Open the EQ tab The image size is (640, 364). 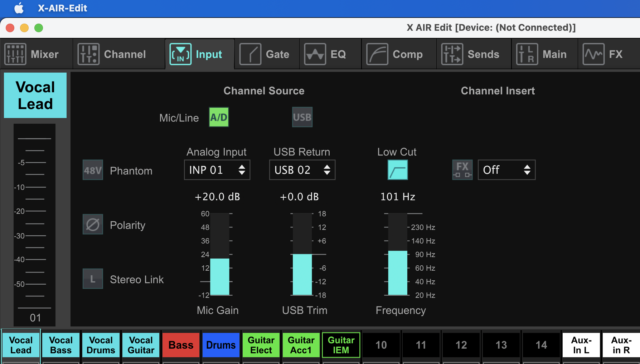click(x=330, y=54)
